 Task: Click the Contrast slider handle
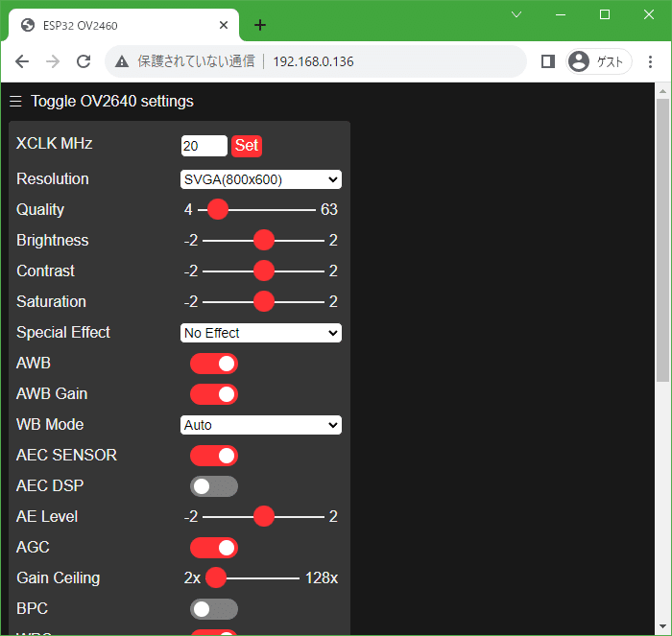click(264, 271)
